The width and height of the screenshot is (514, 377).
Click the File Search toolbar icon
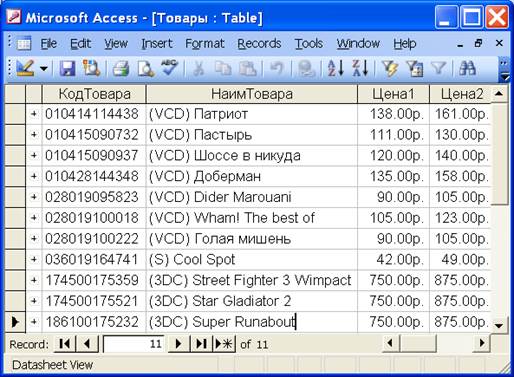(x=91, y=68)
